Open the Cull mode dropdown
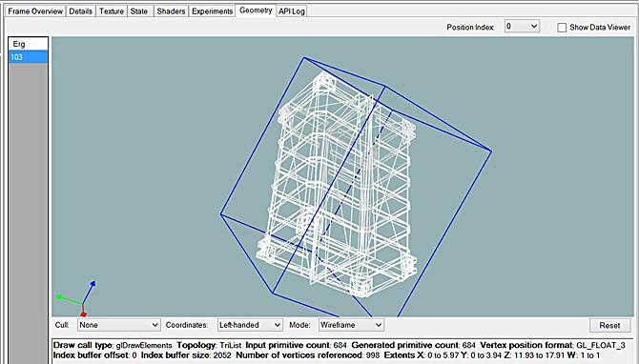 [x=118, y=325]
